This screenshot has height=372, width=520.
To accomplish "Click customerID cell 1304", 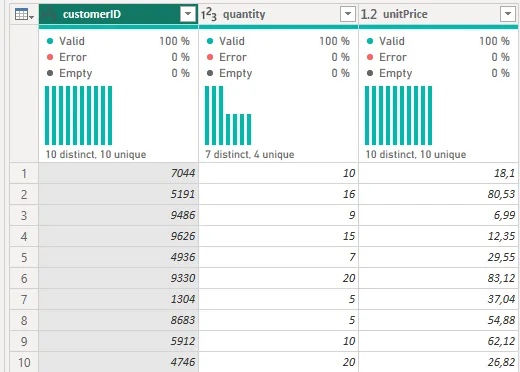I will point(118,299).
